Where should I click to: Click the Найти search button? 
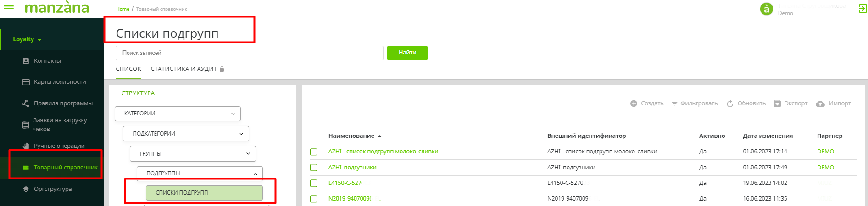[407, 53]
